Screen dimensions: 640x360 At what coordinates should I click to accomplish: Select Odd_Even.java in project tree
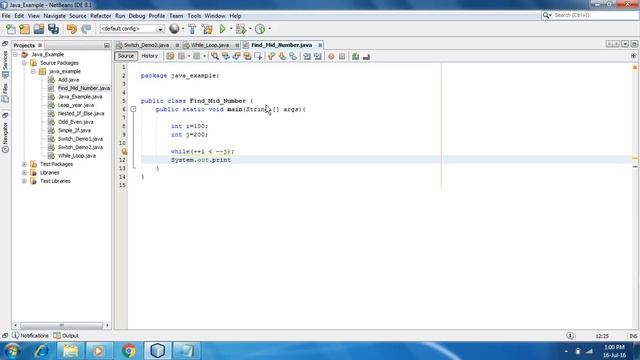pos(76,122)
